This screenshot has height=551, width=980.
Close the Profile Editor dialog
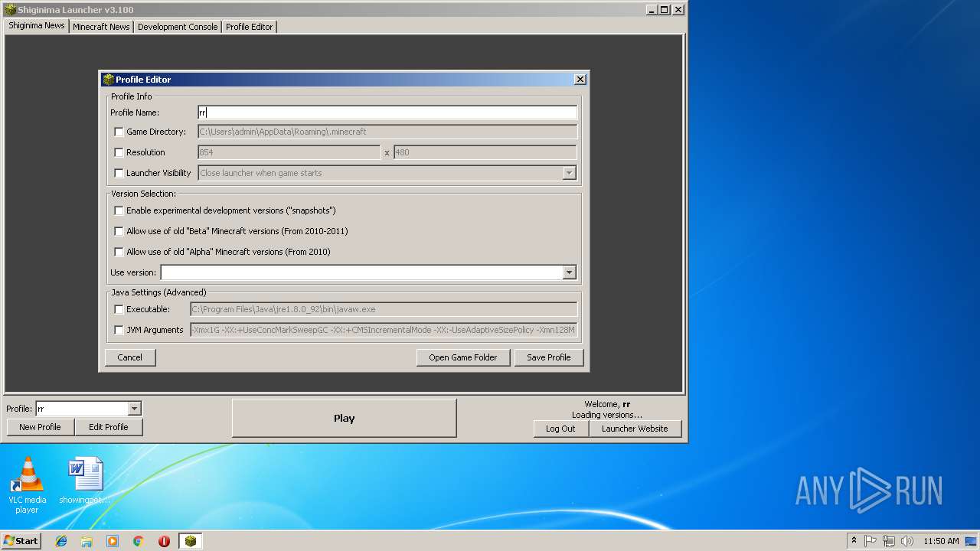580,79
